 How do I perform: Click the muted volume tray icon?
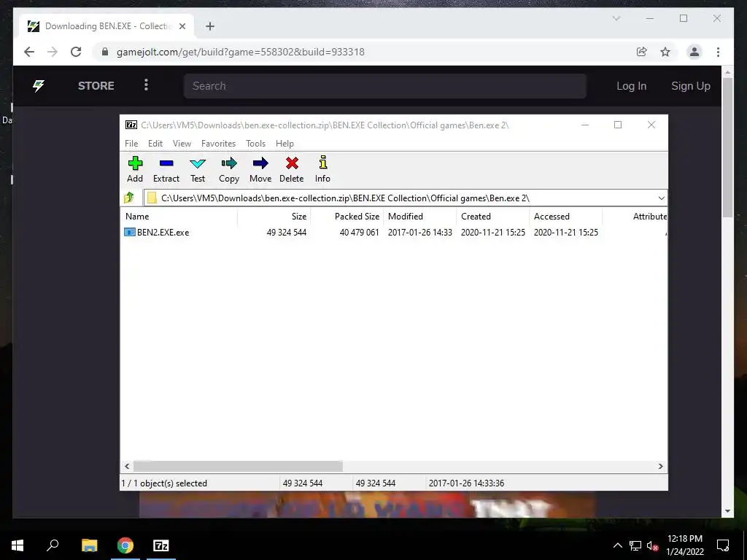pos(653,545)
